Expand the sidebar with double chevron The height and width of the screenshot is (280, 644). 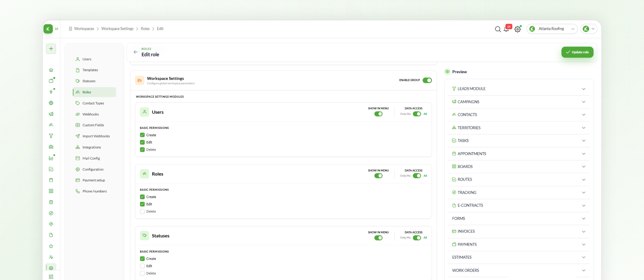pyautogui.click(x=56, y=29)
